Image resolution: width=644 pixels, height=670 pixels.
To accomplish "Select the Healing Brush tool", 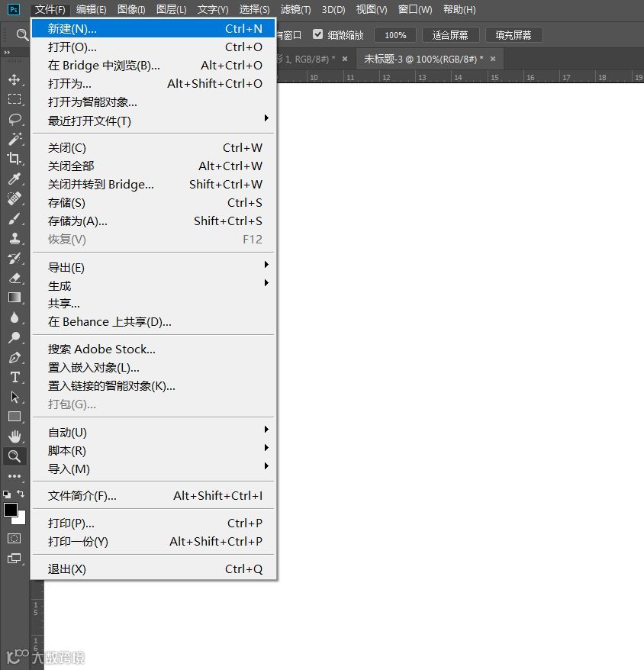I will point(14,198).
